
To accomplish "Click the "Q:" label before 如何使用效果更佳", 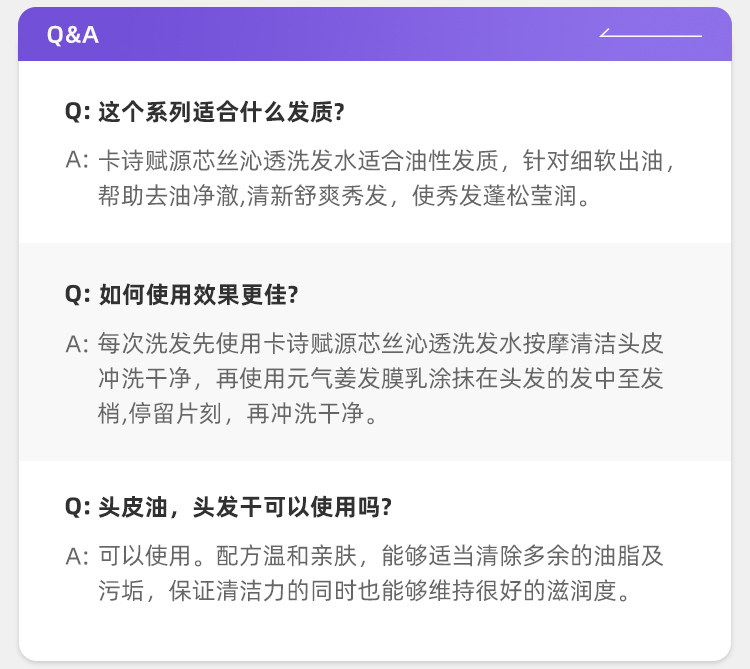I will point(78,295).
